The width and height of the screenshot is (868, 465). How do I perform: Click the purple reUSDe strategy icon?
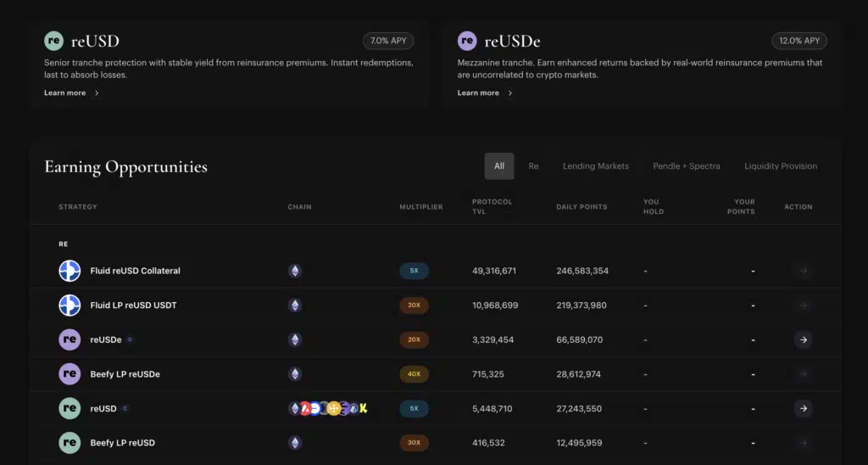coord(70,339)
